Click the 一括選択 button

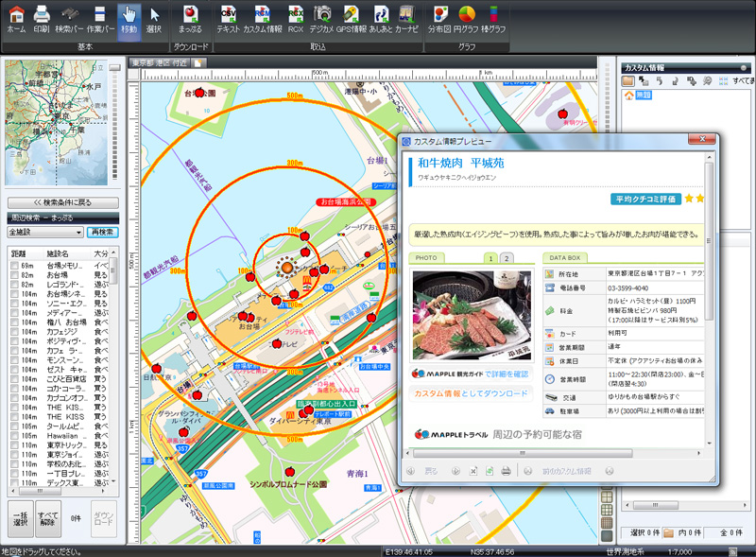(x=21, y=518)
